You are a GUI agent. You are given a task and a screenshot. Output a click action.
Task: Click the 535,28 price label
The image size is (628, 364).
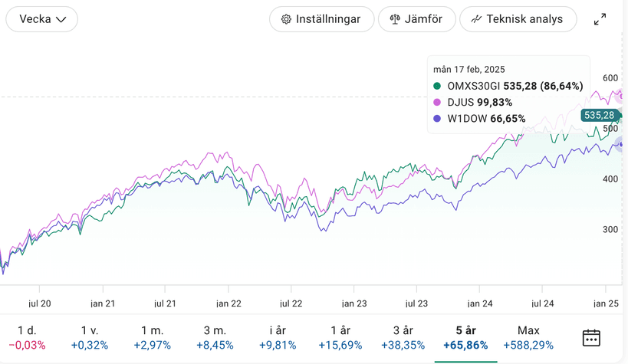click(599, 116)
